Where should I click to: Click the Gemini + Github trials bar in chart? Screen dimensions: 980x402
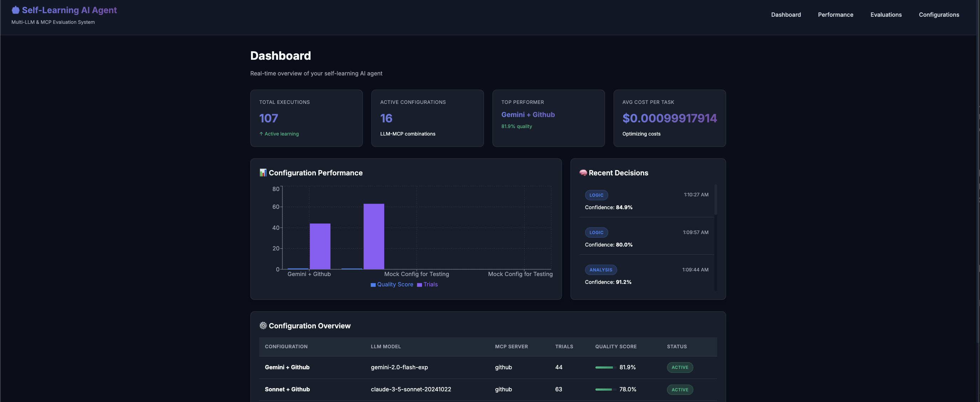click(x=320, y=246)
